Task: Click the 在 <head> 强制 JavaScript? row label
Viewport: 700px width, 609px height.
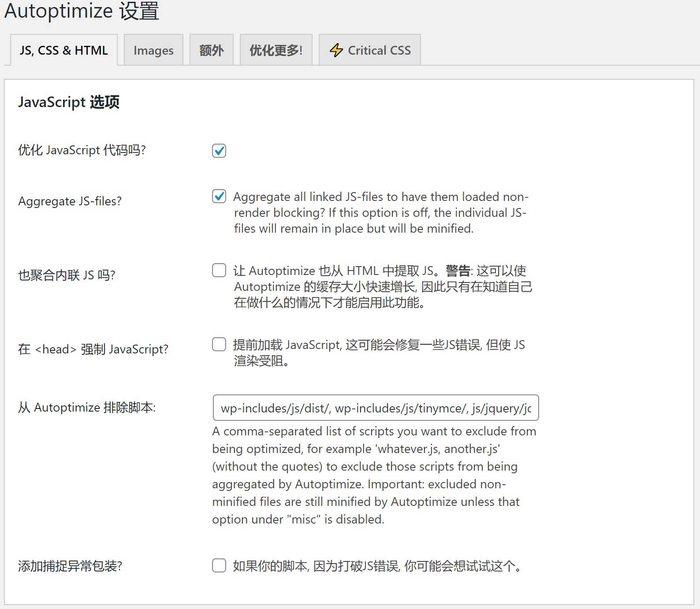Action: 93,349
